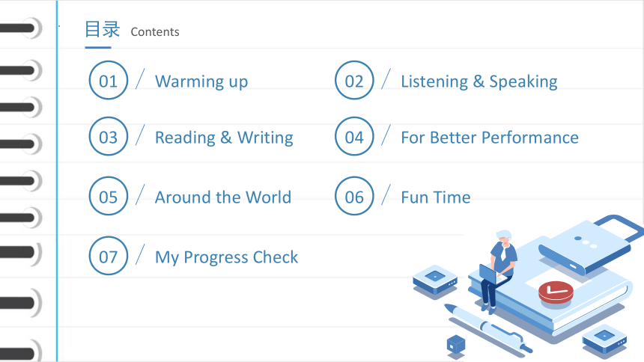This screenshot has height=362, width=644.
Task: Open the Listening & Speaking section
Action: click(x=479, y=82)
